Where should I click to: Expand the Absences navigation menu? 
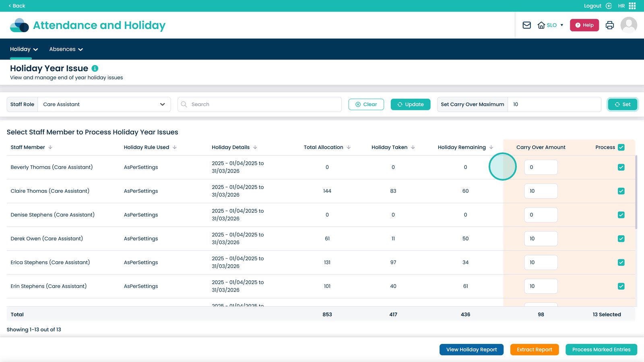click(x=66, y=49)
